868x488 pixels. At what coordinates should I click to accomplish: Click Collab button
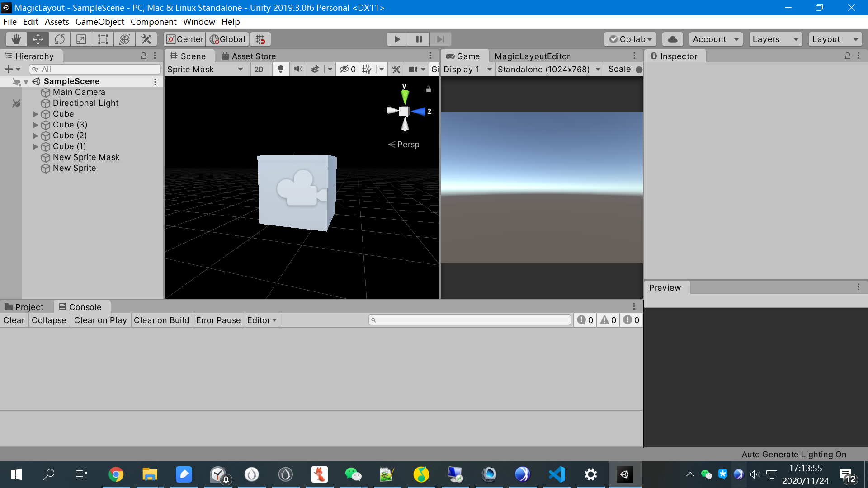click(x=630, y=39)
